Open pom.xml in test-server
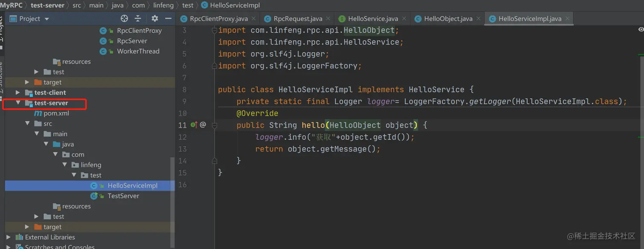Image resolution: width=644 pixels, height=249 pixels. pyautogui.click(x=56, y=113)
